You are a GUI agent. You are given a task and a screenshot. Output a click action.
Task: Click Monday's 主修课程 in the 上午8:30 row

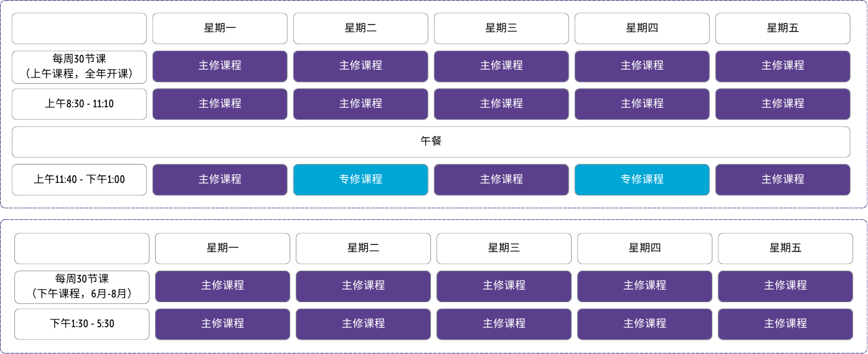pos(220,104)
